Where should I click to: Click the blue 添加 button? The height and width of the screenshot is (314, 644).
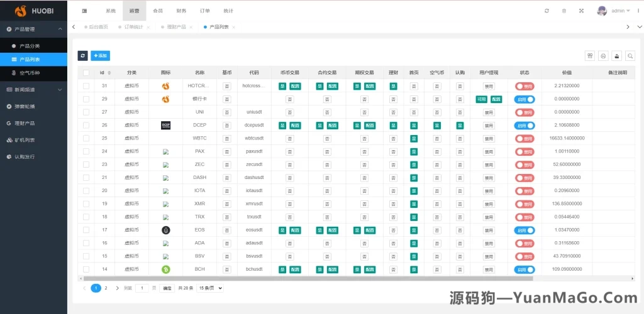[100, 56]
